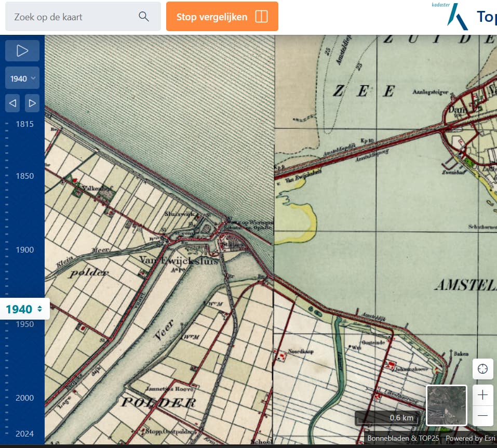
Task: Zoom out with the minus button
Action: tap(482, 415)
